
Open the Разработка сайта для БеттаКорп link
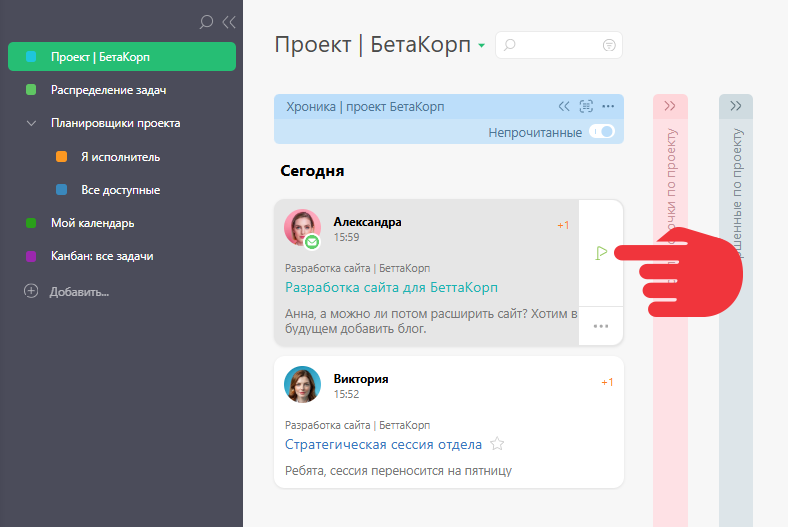coord(391,287)
